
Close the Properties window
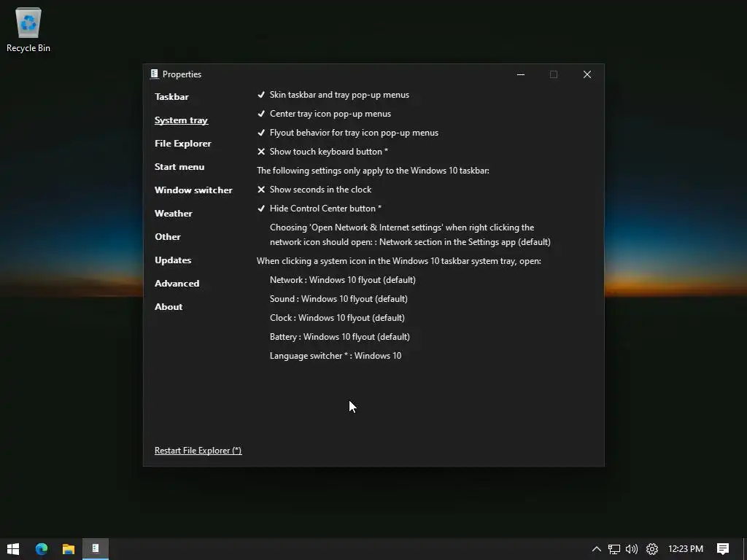[x=587, y=74]
